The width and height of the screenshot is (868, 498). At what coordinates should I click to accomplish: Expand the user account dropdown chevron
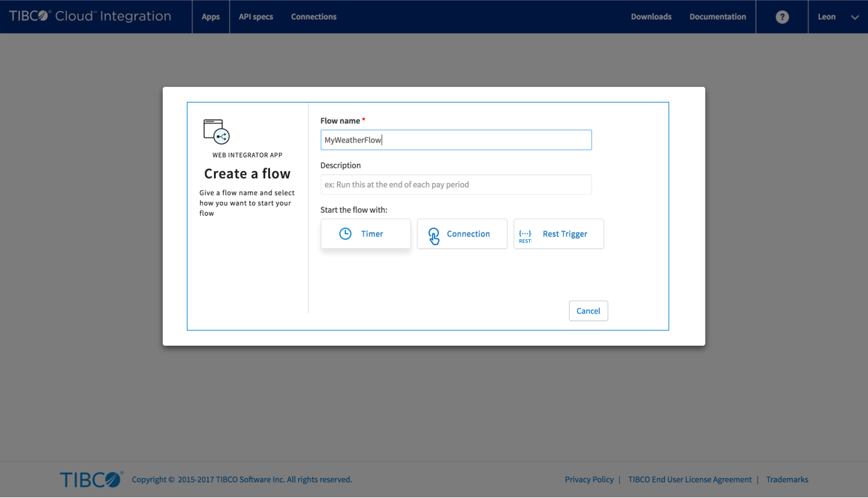[x=854, y=17]
